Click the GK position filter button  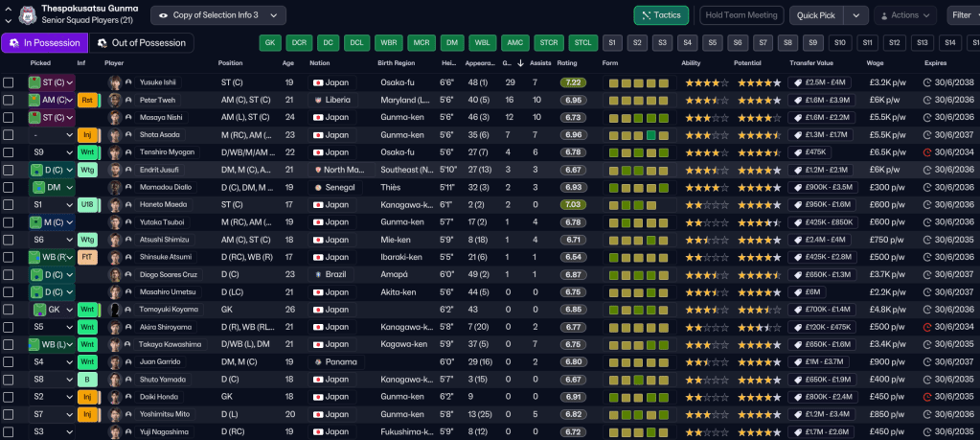(271, 43)
